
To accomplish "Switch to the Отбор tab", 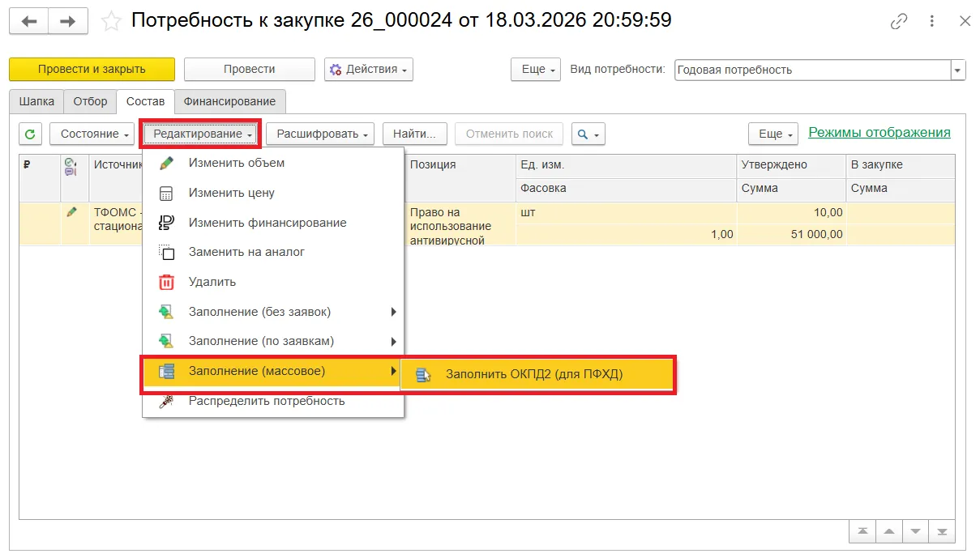I will pos(90,101).
